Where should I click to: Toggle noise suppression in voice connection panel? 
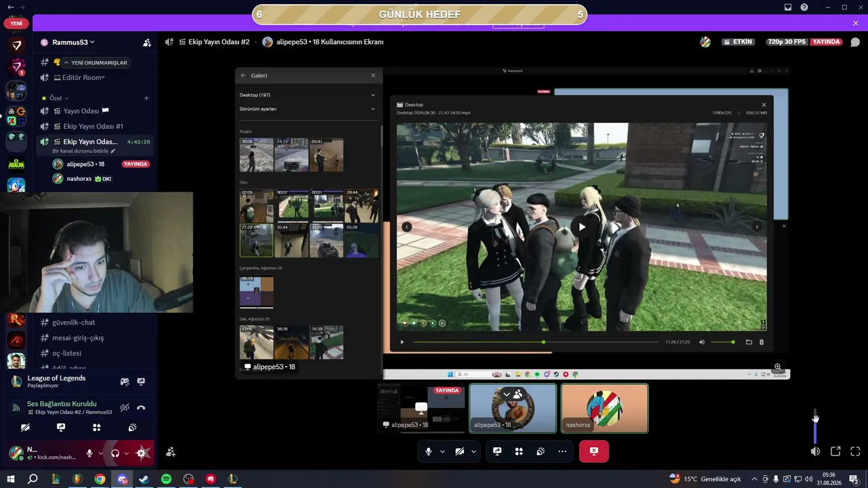click(x=125, y=407)
